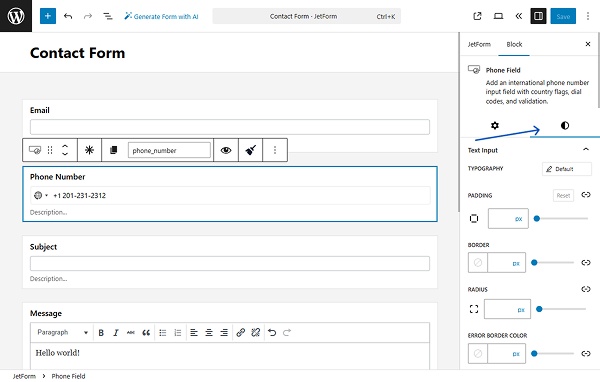
Task: Reset the padding value
Action: 563,196
